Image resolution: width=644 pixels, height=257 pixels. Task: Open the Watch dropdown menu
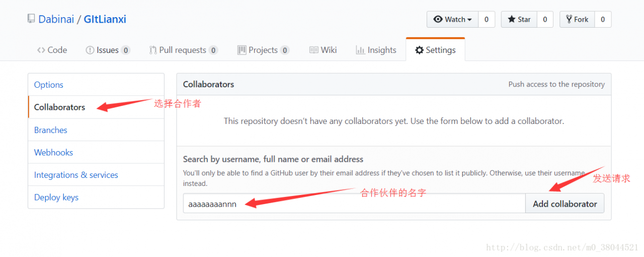452,20
